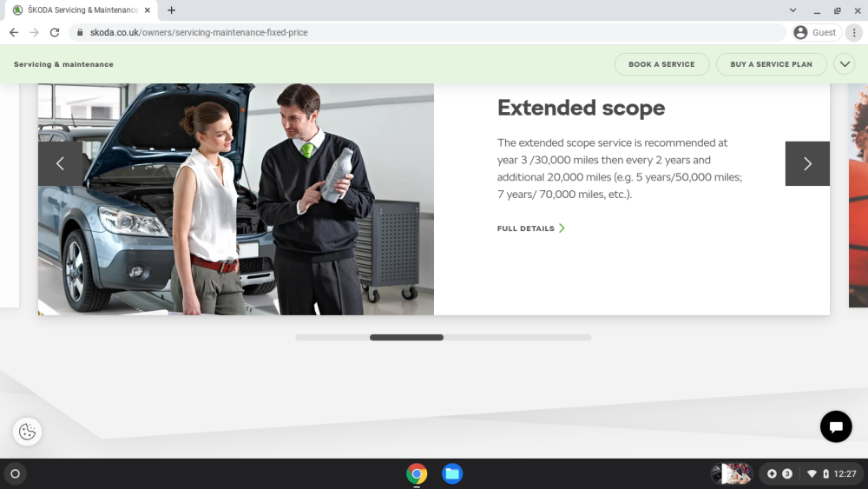The width and height of the screenshot is (868, 489).
Task: Launch Chrome from the shelf
Action: click(417, 474)
